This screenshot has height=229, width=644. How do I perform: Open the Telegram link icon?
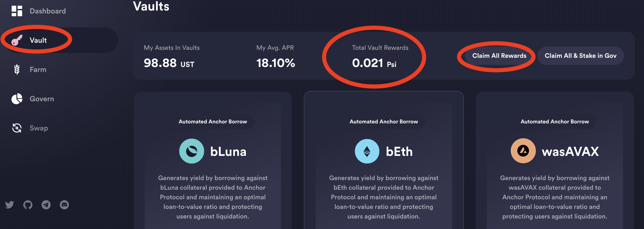pos(46,205)
